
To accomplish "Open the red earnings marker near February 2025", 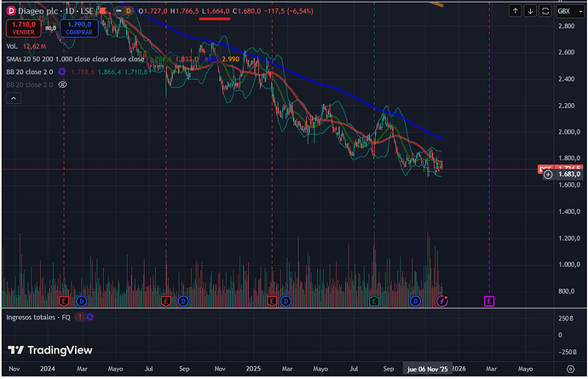I will (x=272, y=301).
